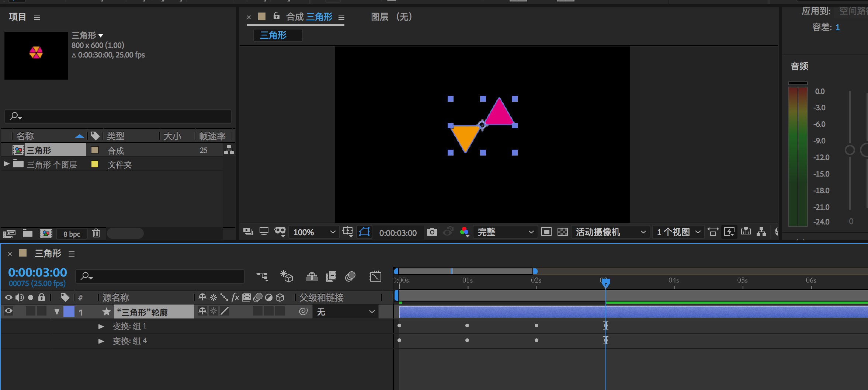Toggle solo for the "三角形"轮廓 layer
The image size is (868, 390).
click(x=31, y=311)
